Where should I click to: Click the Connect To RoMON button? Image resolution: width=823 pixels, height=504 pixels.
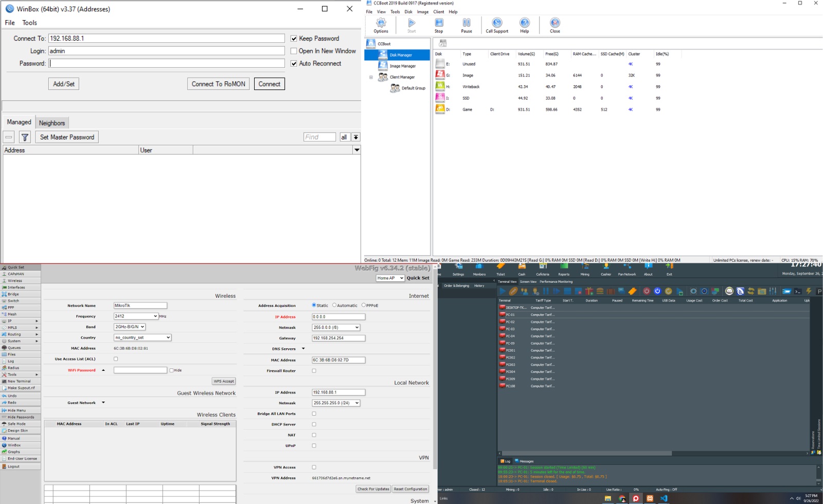(x=218, y=84)
